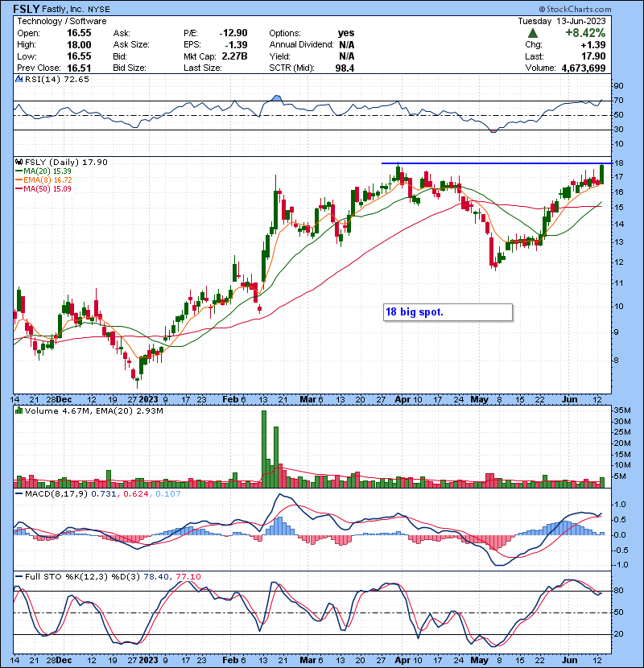Select the Low row price value
Image resolution: width=644 pixels, height=668 pixels.
79,56
